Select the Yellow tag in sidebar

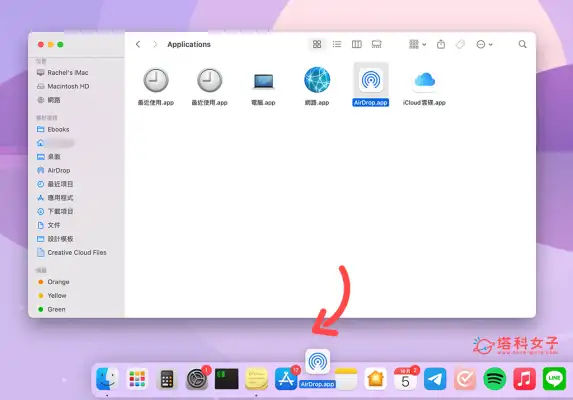click(52, 296)
